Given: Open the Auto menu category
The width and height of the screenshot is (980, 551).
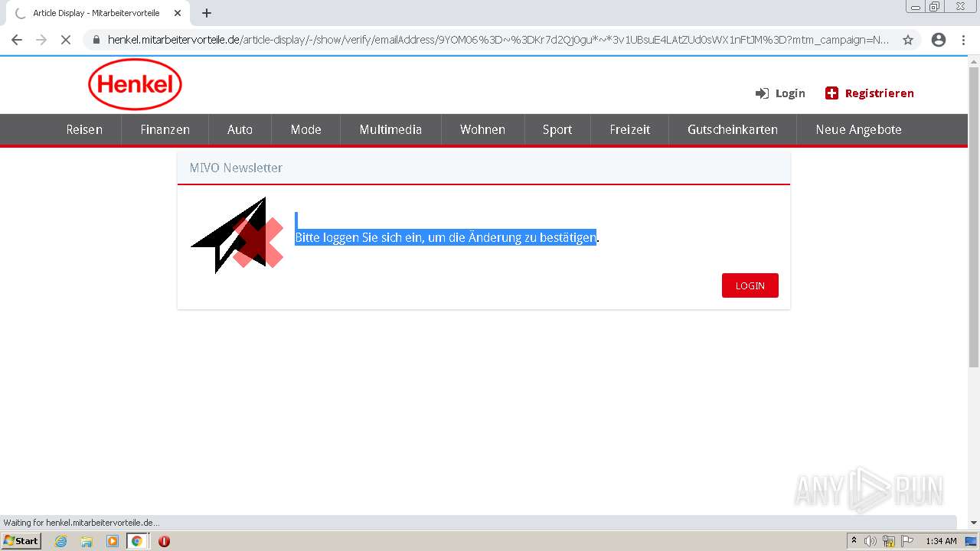Looking at the screenshot, I should point(240,129).
